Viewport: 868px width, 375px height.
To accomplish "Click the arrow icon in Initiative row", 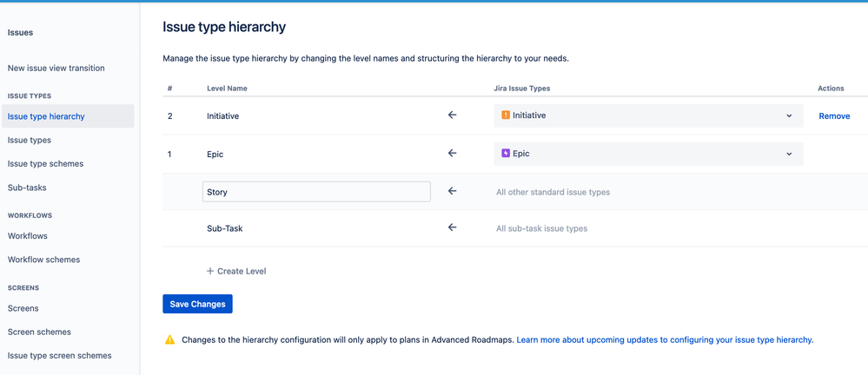I will tap(453, 115).
